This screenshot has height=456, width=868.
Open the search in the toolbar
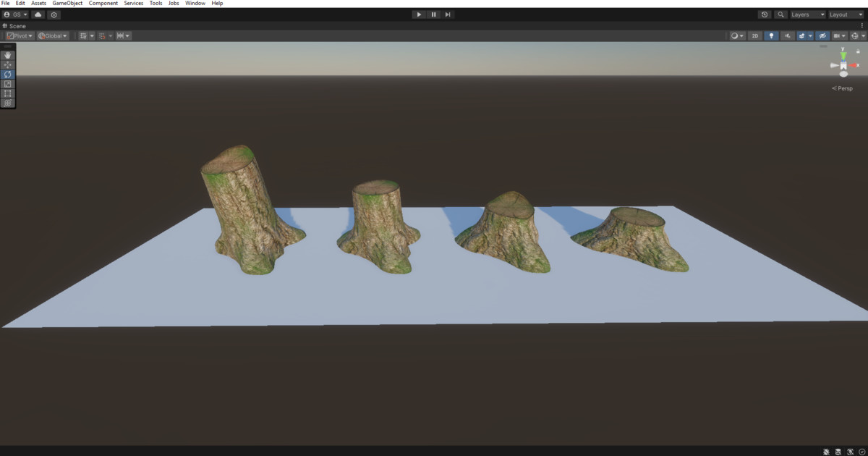click(x=780, y=14)
